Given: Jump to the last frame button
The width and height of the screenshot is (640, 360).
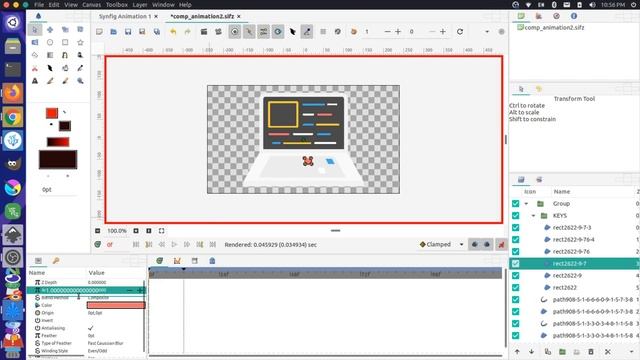Looking at the screenshot, I should pos(213,244).
